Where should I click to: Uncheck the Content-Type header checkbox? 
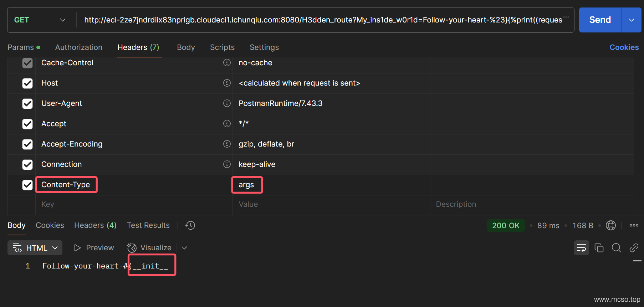pos(27,185)
